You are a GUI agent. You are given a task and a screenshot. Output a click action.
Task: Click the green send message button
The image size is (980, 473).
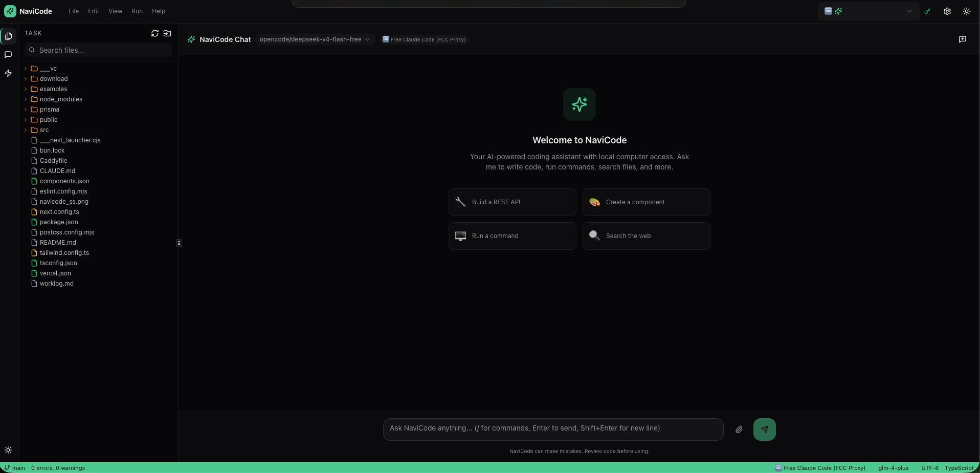(x=765, y=429)
